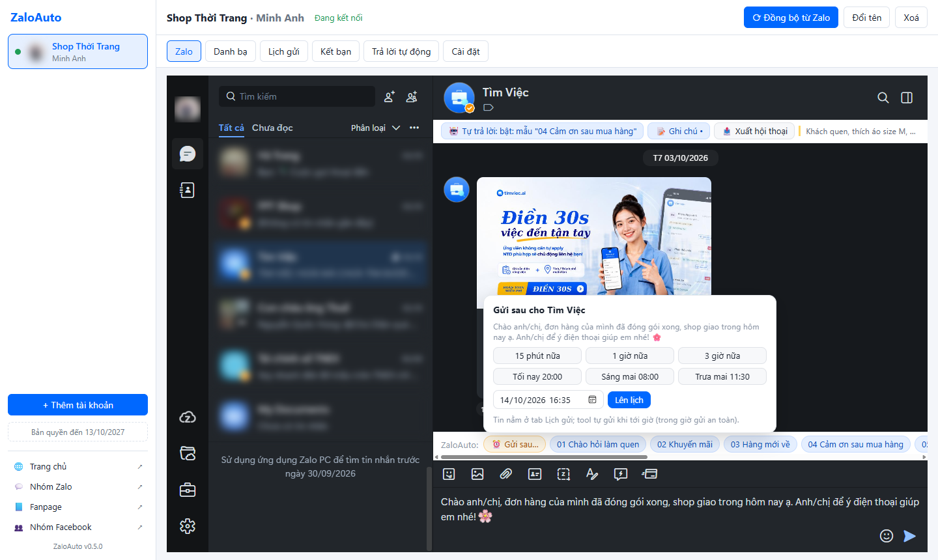Select the Kết bạn tab

coord(335,51)
